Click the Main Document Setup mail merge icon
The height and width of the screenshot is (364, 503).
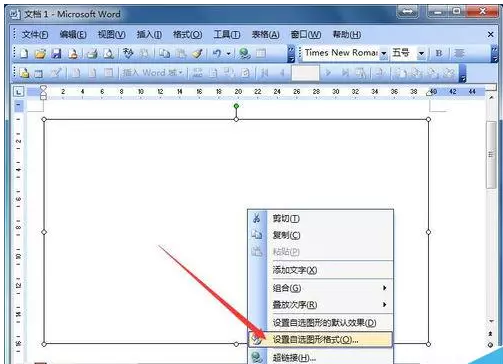point(24,73)
